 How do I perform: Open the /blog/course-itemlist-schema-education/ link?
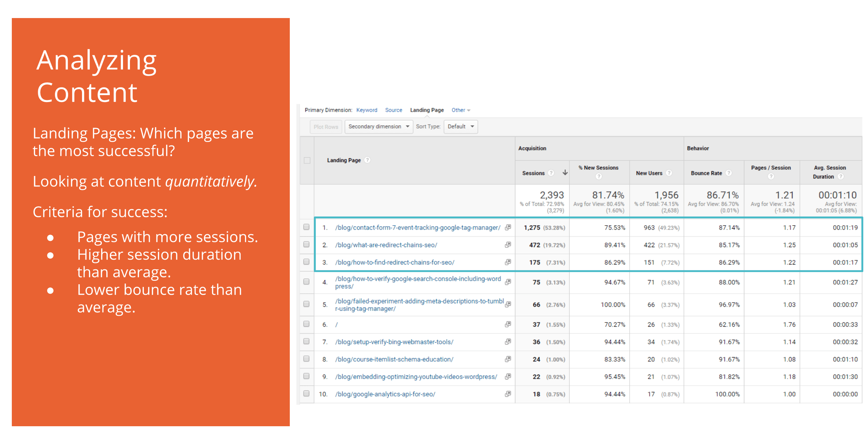[x=394, y=359]
